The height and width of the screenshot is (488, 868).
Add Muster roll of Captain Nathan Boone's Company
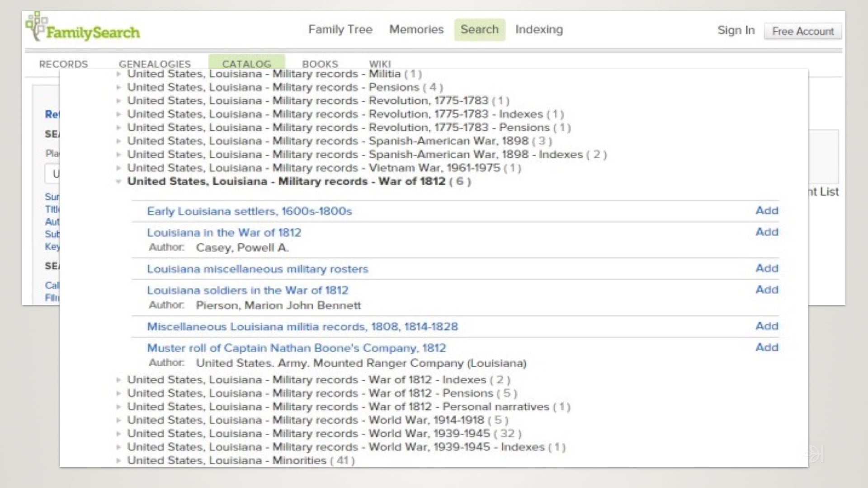[767, 347]
